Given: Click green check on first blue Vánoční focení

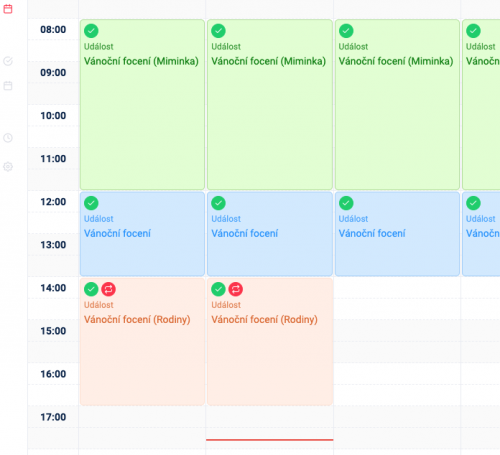Looking at the screenshot, I should click(x=91, y=203).
